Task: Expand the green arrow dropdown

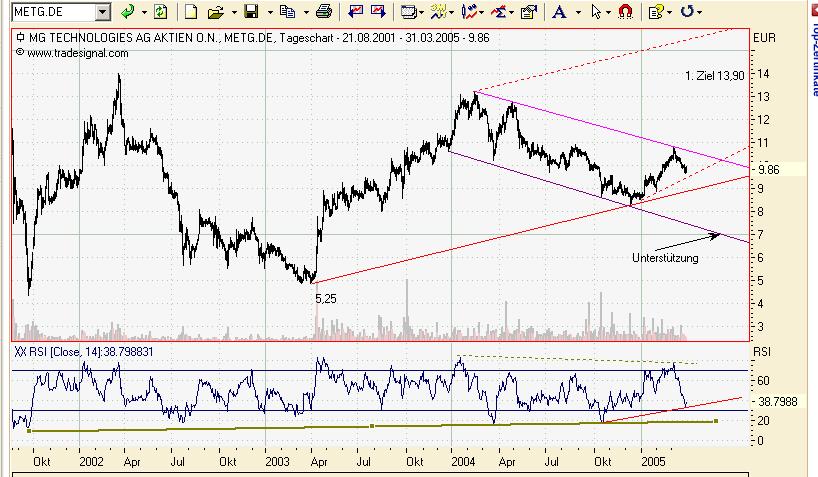Action: pyautogui.click(x=144, y=11)
